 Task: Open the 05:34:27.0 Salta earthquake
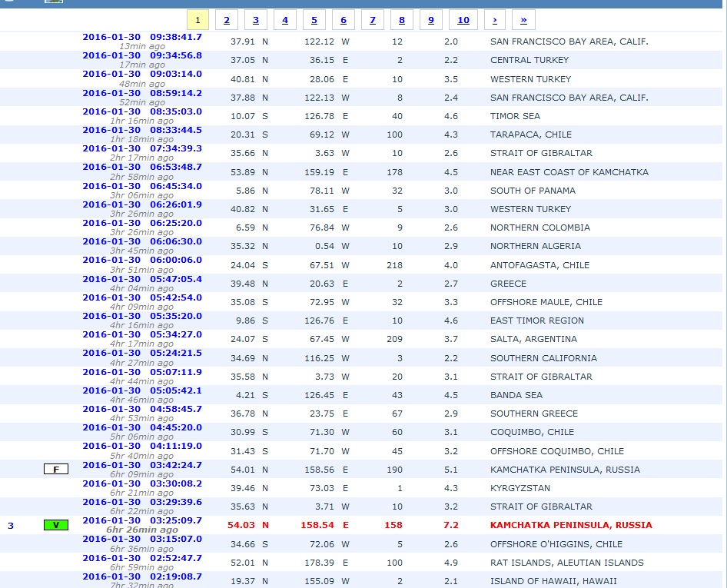[142, 335]
